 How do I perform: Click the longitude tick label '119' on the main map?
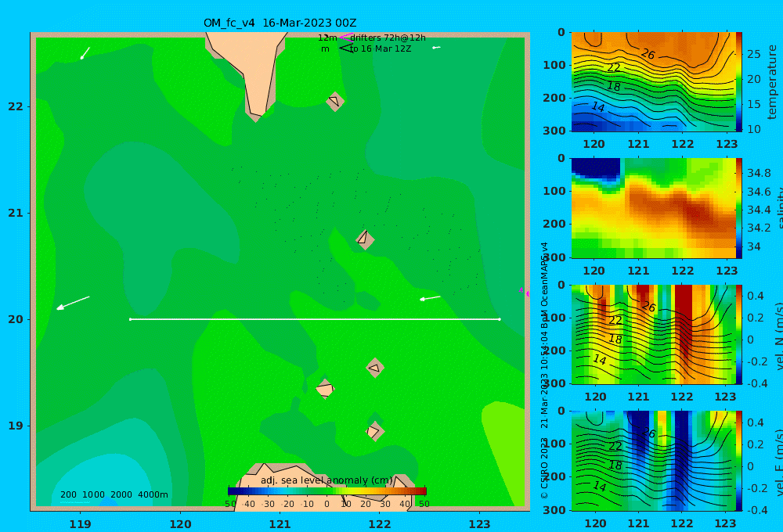(80, 524)
